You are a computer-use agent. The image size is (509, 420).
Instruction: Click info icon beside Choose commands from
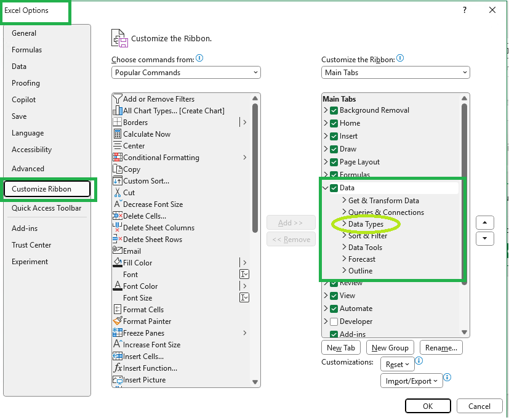tap(199, 58)
